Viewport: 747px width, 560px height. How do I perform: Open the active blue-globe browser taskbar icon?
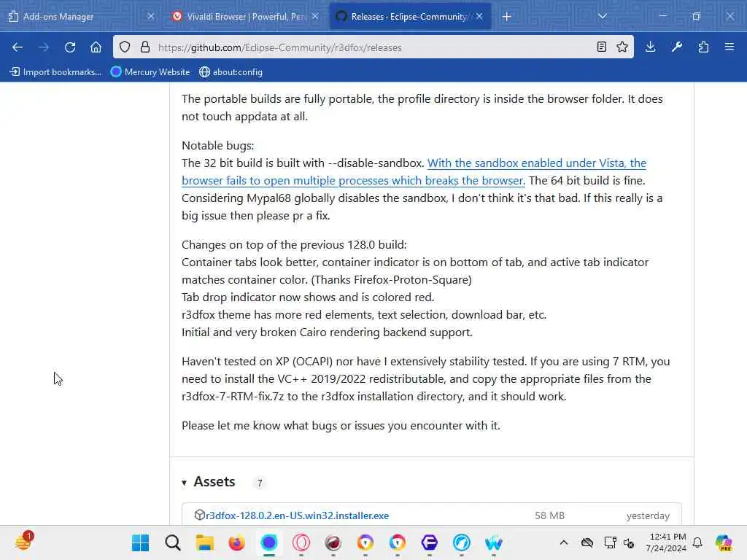[269, 542]
